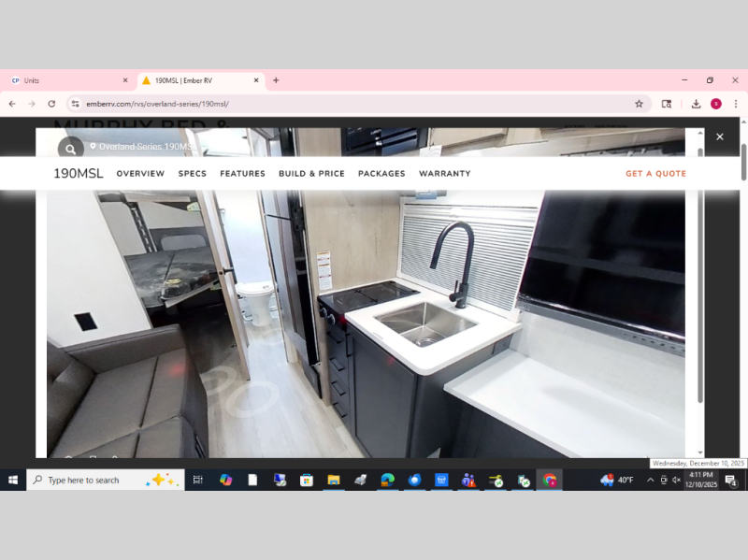Go to the Overview section
Screen dimensions: 748x560
point(140,174)
